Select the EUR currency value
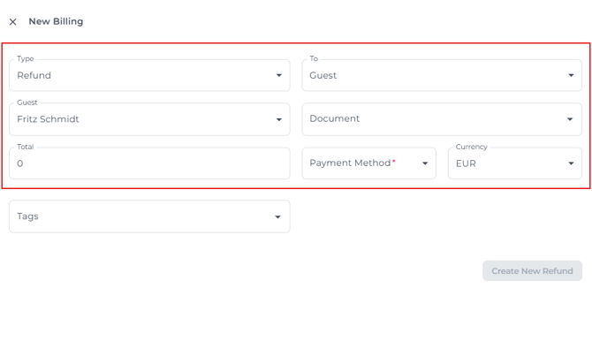Screen dimensions: 592x364 click(466, 163)
